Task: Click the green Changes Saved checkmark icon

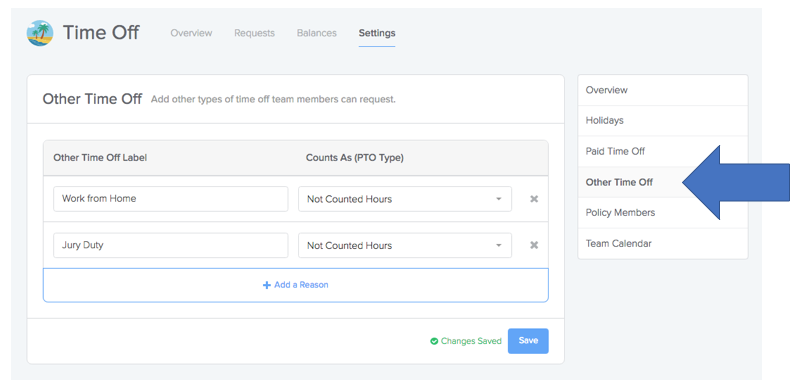Action: [434, 341]
